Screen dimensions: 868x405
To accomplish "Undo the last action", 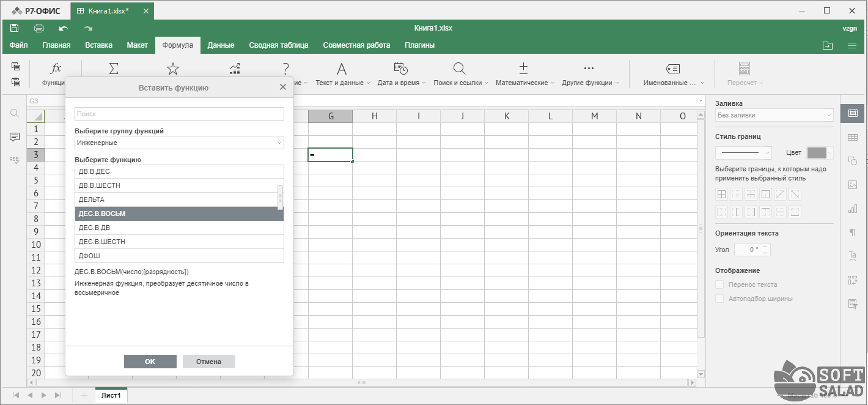I will 64,28.
